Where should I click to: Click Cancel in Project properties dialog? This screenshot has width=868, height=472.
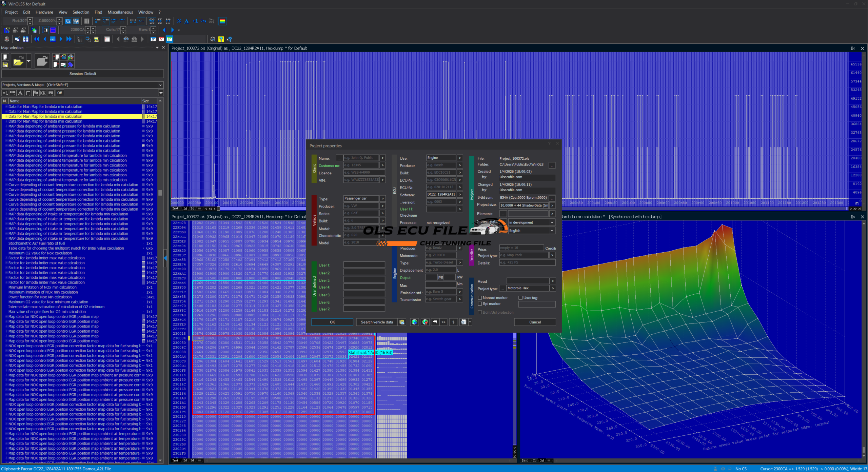(x=535, y=322)
